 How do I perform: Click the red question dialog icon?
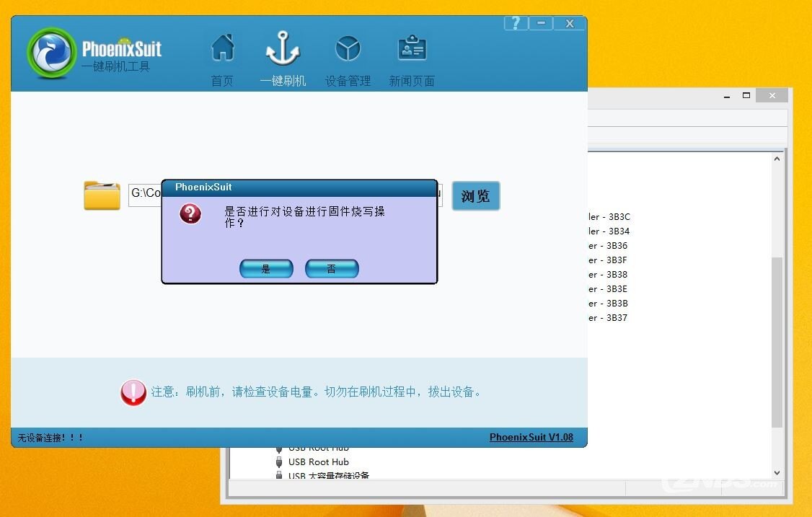(x=190, y=213)
